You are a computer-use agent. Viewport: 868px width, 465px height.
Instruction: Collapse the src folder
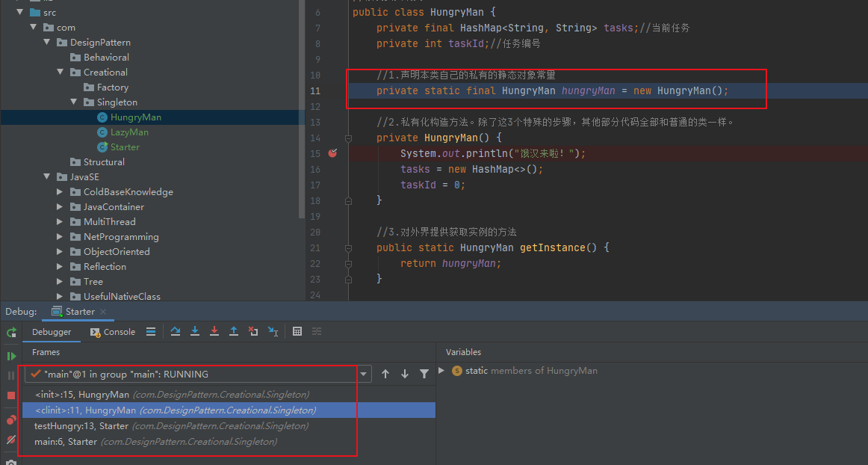(x=20, y=12)
